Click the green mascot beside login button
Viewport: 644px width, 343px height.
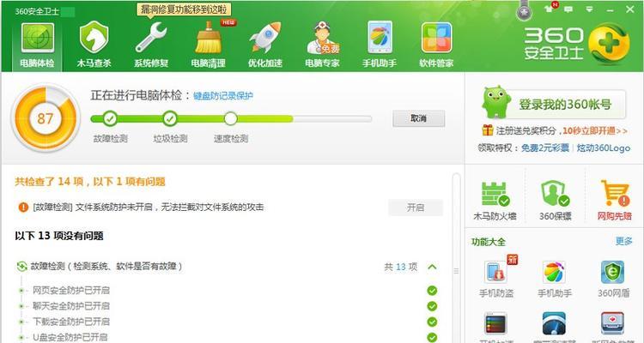point(496,103)
